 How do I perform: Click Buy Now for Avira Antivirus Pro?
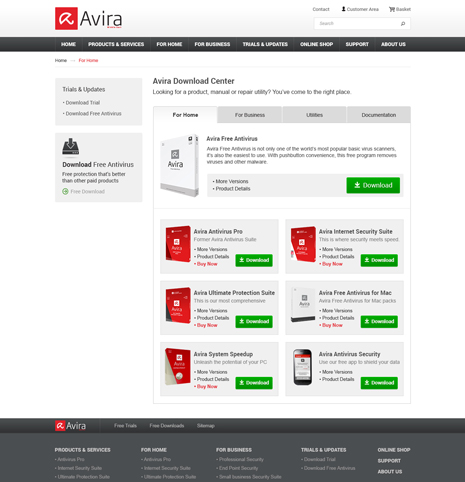[x=207, y=264]
